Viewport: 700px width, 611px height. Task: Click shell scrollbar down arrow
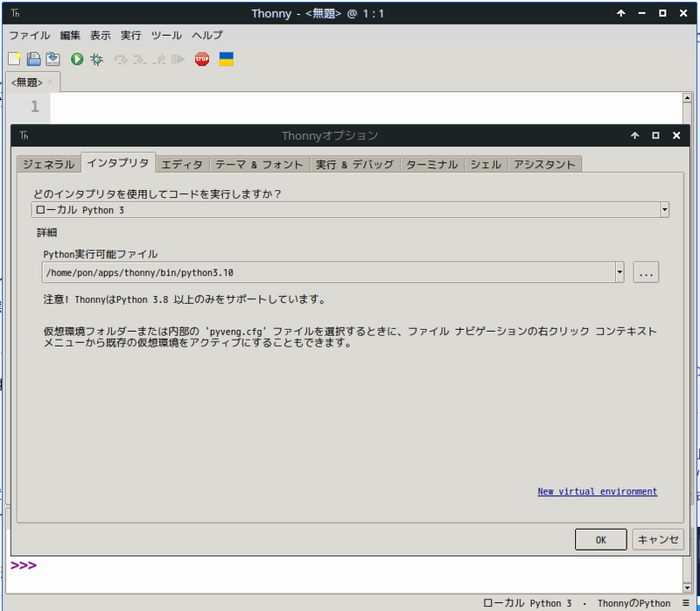coord(687,587)
